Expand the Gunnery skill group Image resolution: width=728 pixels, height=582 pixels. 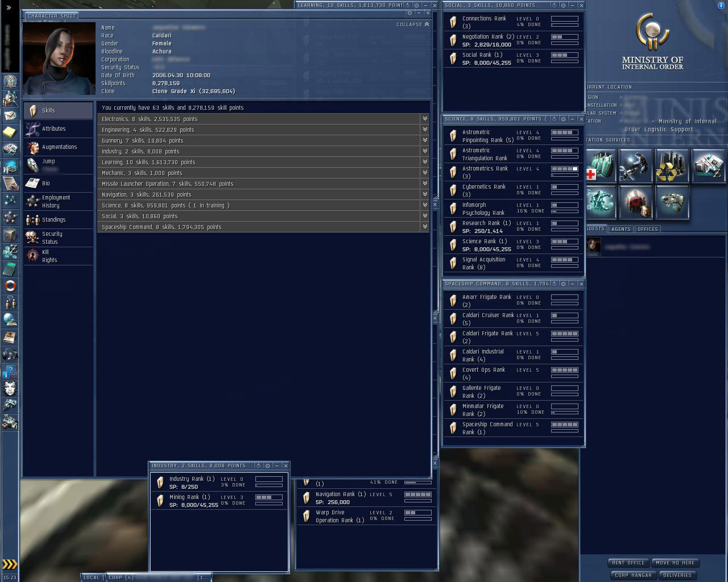(424, 140)
